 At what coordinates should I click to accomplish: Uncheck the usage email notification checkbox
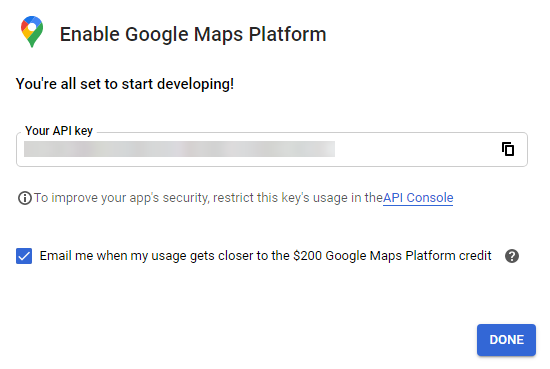click(x=24, y=256)
